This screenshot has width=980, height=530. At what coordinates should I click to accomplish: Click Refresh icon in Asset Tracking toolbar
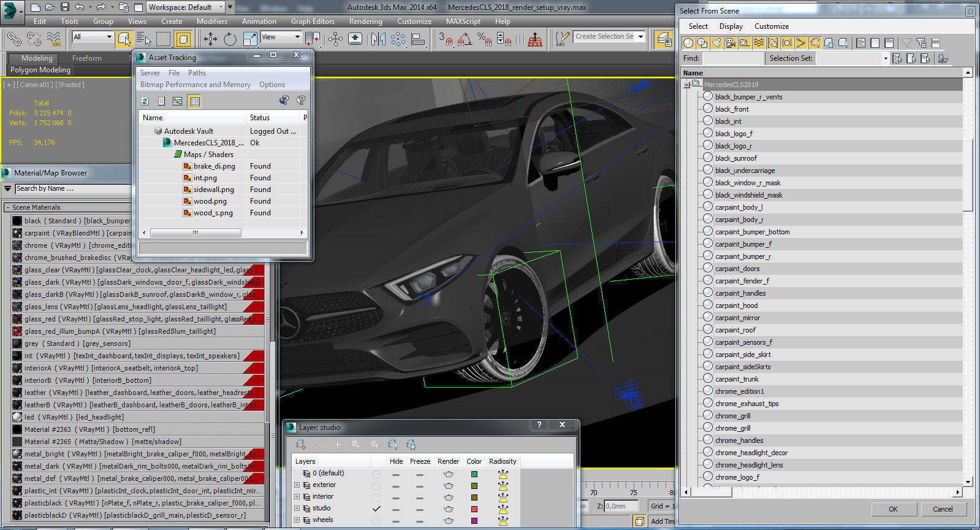(x=145, y=101)
